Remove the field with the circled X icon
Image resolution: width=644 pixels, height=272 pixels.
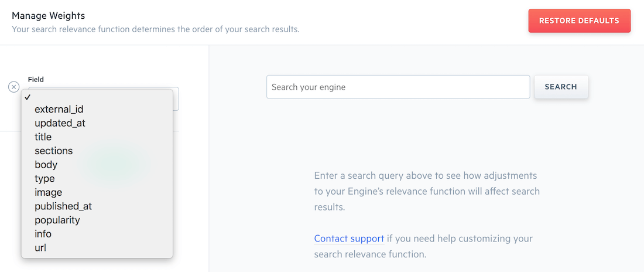click(x=14, y=87)
